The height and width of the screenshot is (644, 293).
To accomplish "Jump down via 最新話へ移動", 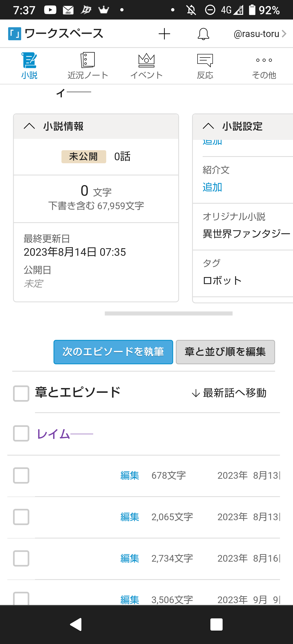I will click(x=229, y=393).
